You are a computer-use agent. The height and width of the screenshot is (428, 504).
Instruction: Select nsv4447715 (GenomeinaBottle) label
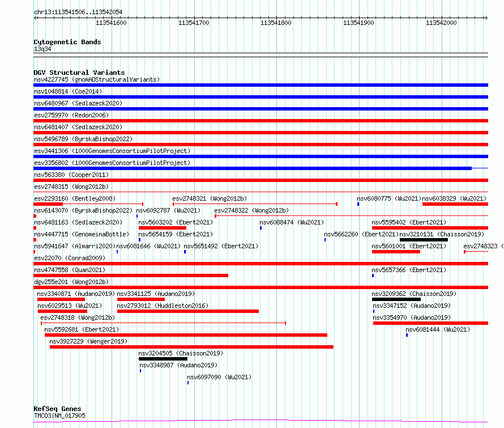pos(82,234)
